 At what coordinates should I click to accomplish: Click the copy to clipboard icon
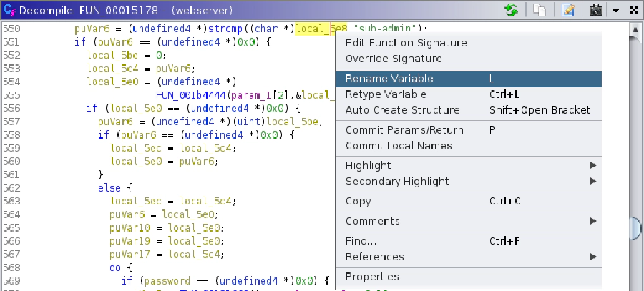pyautogui.click(x=540, y=10)
